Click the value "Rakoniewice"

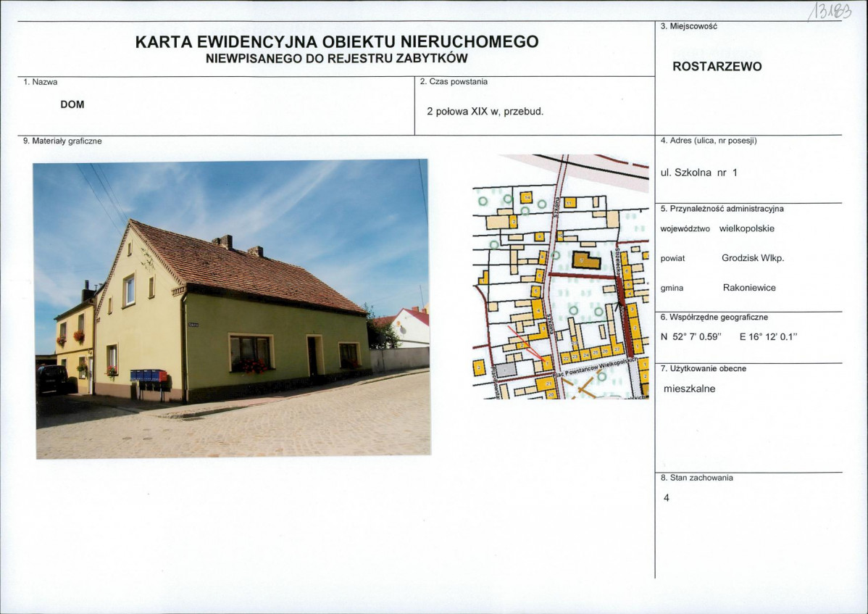[749, 288]
